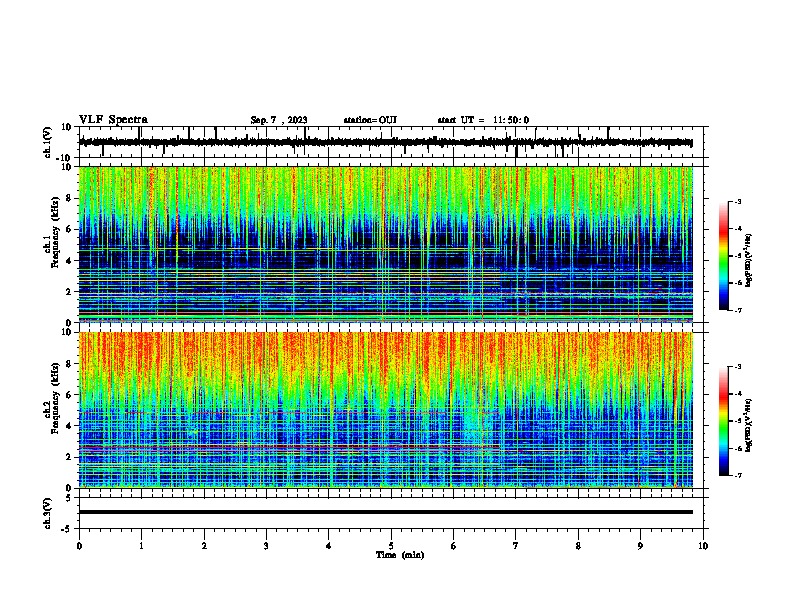
Task: Click the ch.1 color scale 'log(PSD)' label
Action: 749,260
